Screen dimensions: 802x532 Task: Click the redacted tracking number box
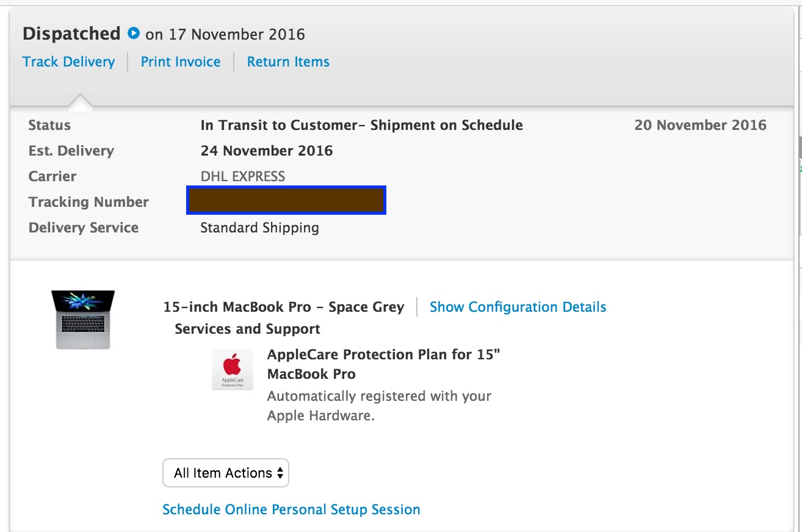point(286,201)
